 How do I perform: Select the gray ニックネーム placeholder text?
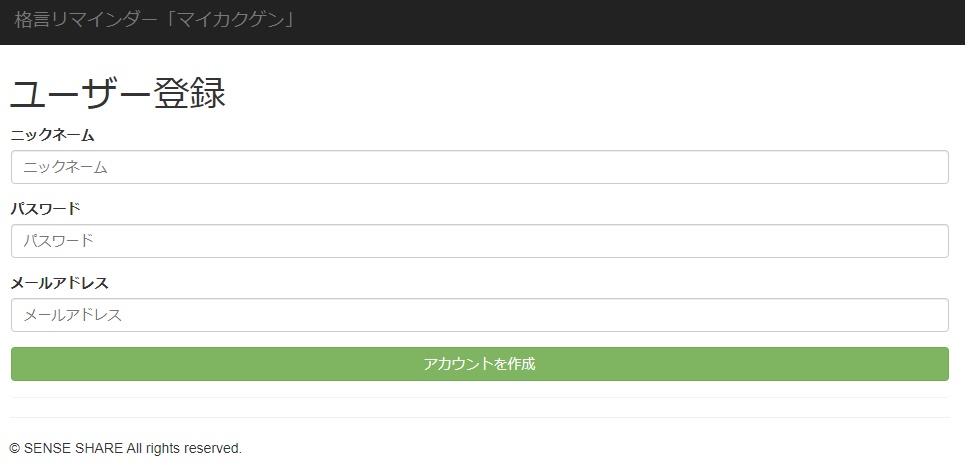[66, 167]
